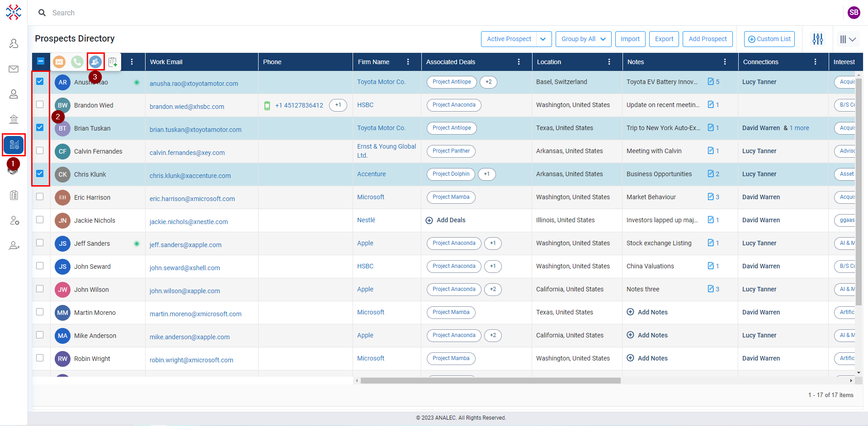Click the AR avatar for Anusha Rao
This screenshot has width=868, height=426.
(62, 82)
